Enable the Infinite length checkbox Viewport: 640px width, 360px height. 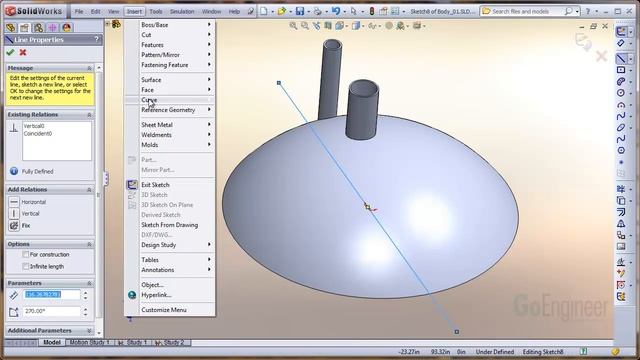click(26, 266)
